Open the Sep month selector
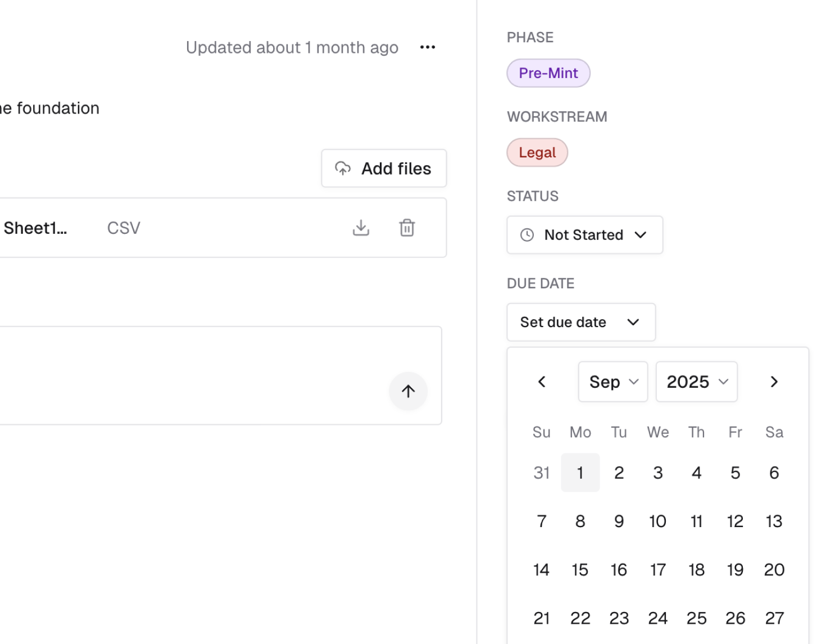826x644 pixels. (x=613, y=382)
